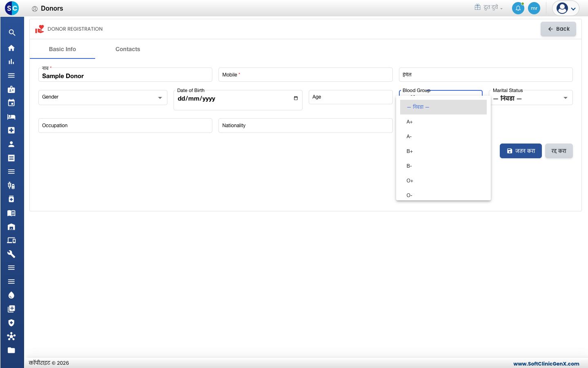The image size is (588, 368).
Task: Click the wrench tools icon in sidebar
Action: (x=11, y=254)
